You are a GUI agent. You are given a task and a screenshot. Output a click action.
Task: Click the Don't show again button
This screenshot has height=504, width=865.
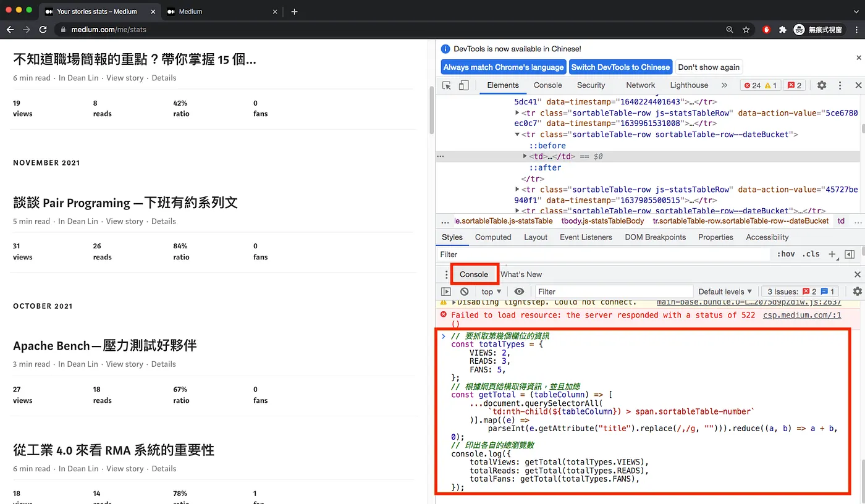point(709,67)
